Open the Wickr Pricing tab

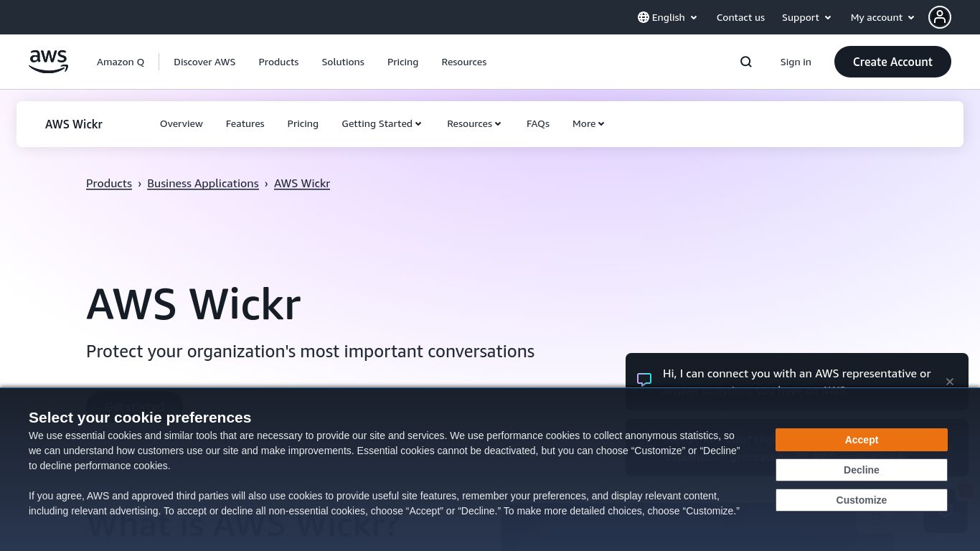[x=303, y=123]
